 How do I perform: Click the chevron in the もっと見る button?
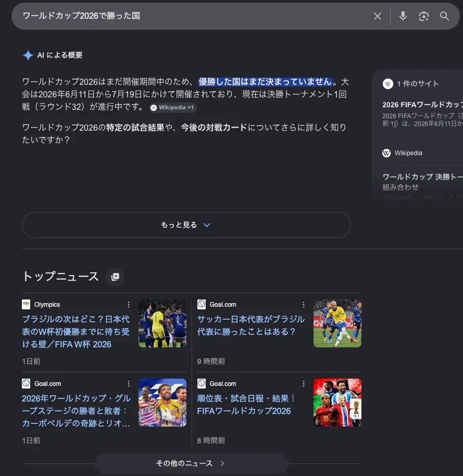coord(207,225)
